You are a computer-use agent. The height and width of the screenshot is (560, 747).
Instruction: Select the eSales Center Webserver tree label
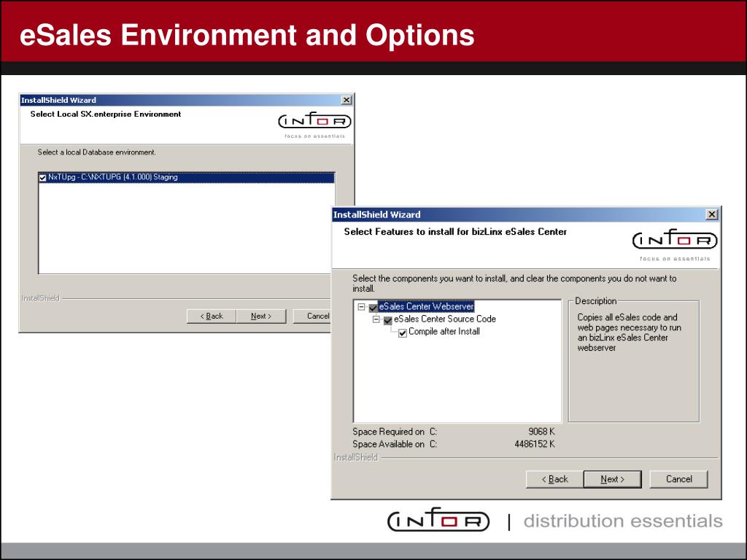coord(426,307)
